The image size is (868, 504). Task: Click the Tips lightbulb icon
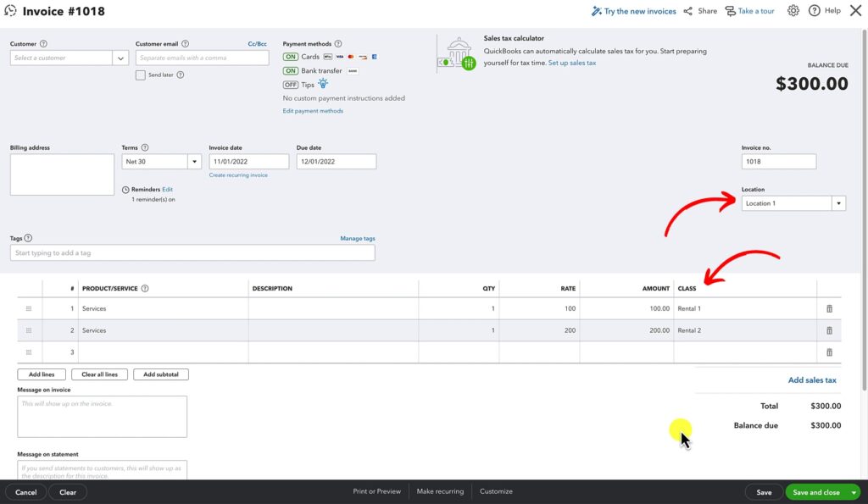[323, 83]
